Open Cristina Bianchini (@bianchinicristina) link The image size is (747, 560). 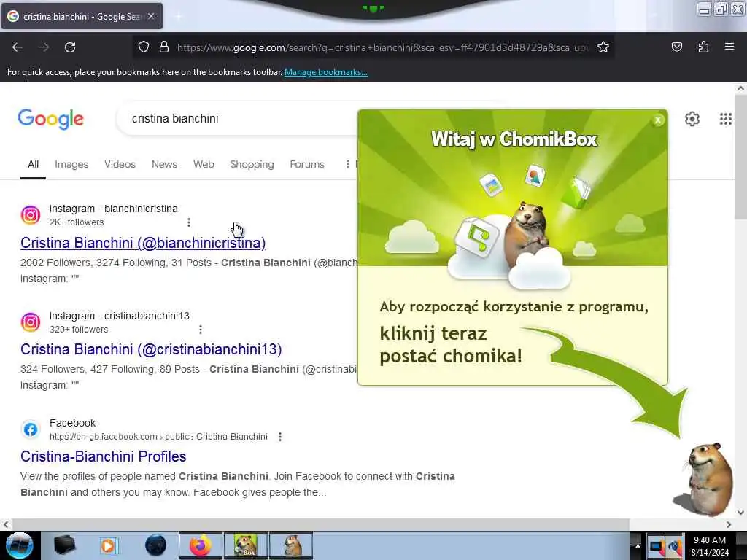[x=143, y=243]
